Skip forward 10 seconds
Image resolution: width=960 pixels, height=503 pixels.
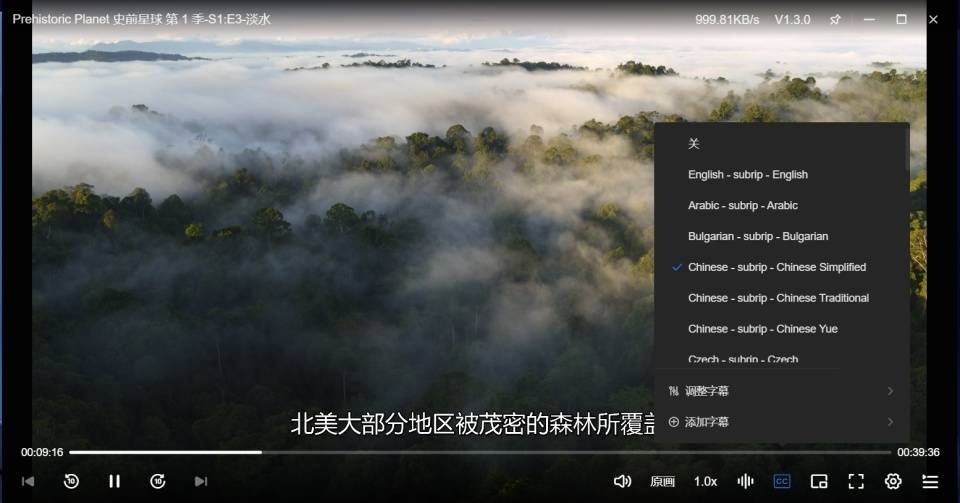tap(158, 481)
